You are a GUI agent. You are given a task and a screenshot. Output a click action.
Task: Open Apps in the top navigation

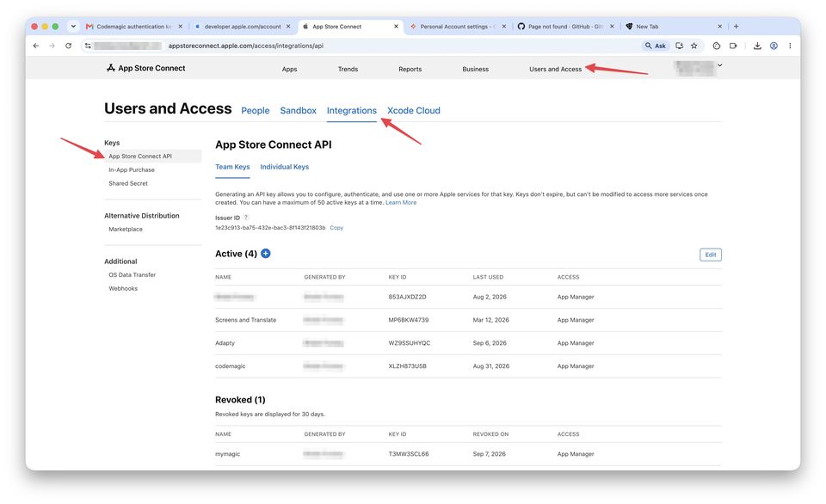(289, 69)
